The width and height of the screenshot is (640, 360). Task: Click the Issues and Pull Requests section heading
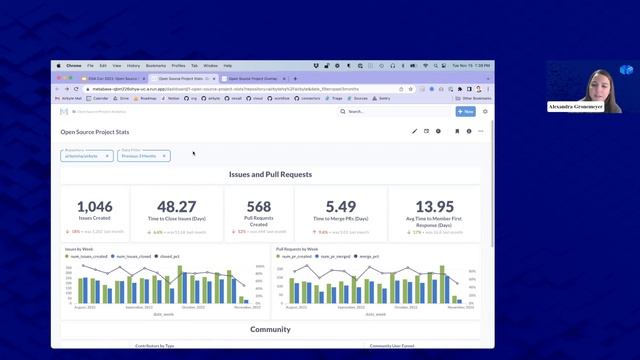click(270, 174)
